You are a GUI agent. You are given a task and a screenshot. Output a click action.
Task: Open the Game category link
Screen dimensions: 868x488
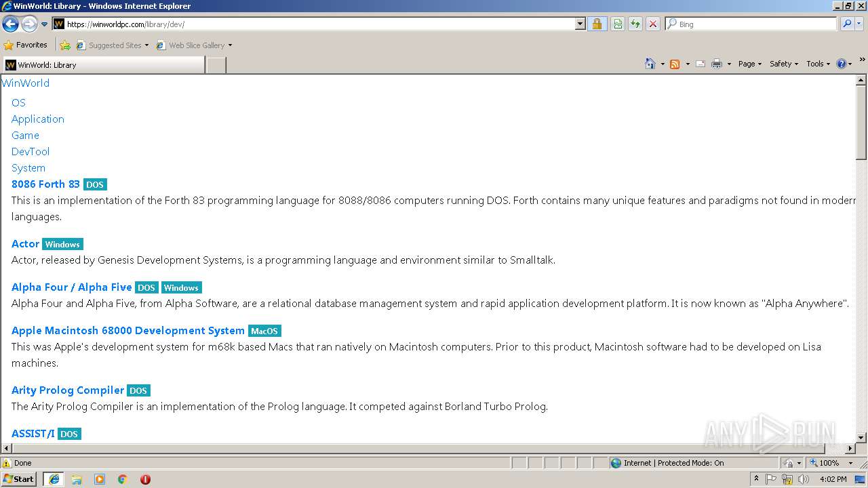coord(25,136)
